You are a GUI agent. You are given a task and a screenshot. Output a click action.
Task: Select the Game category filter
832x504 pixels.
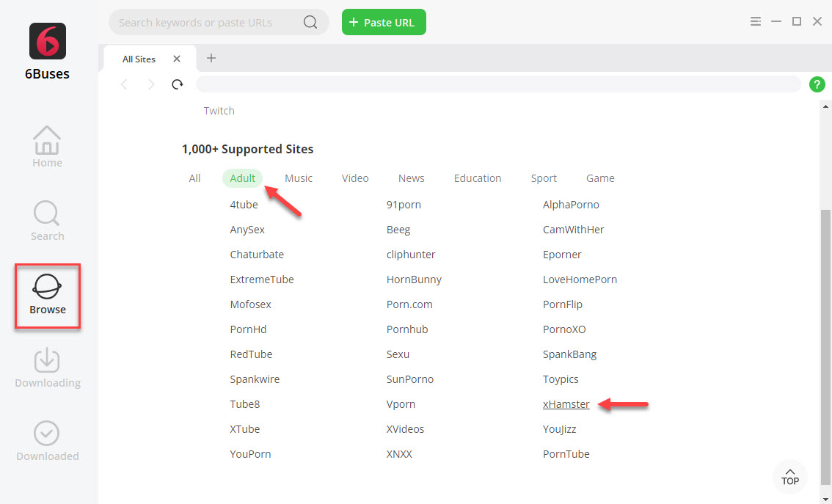pos(600,178)
